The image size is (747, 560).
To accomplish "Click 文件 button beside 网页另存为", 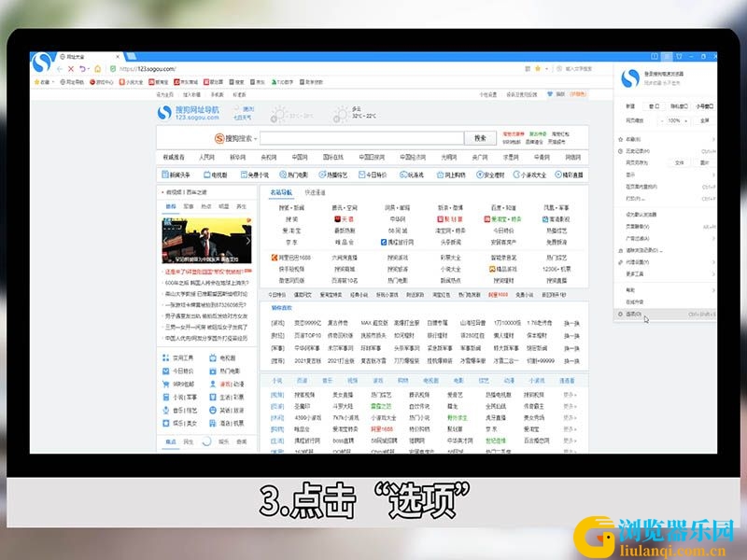I will 680,162.
